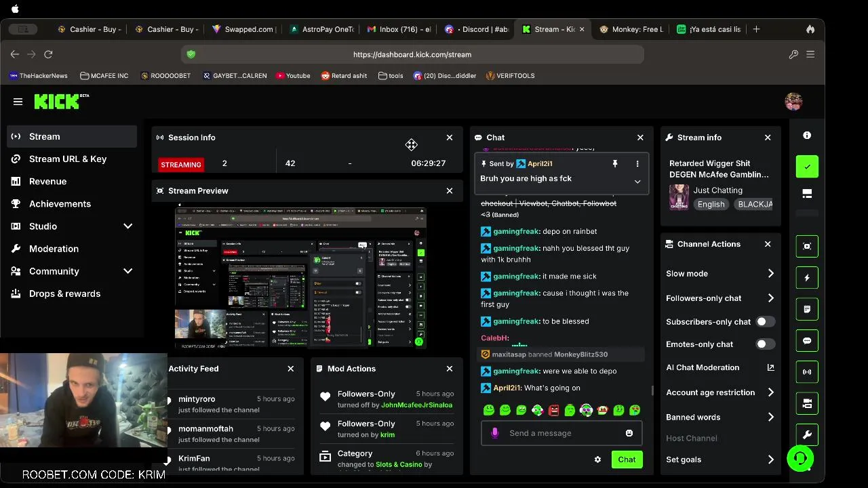Viewport: 868px width, 488px height.
Task: Click the layout panel icon in rail
Action: pyautogui.click(x=807, y=194)
